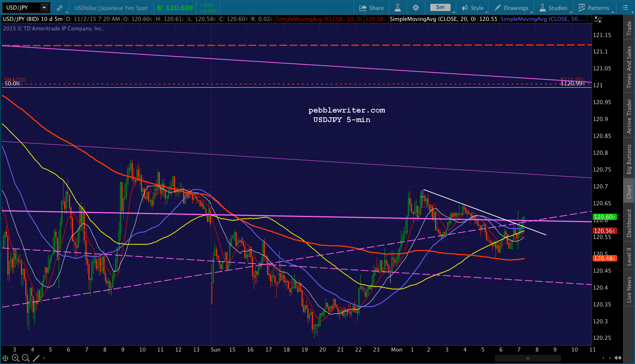Image resolution: width=635 pixels, height=364 pixels.
Task: Click the USD/JPY (BID) 10 d 5m header
Action: click(33, 19)
